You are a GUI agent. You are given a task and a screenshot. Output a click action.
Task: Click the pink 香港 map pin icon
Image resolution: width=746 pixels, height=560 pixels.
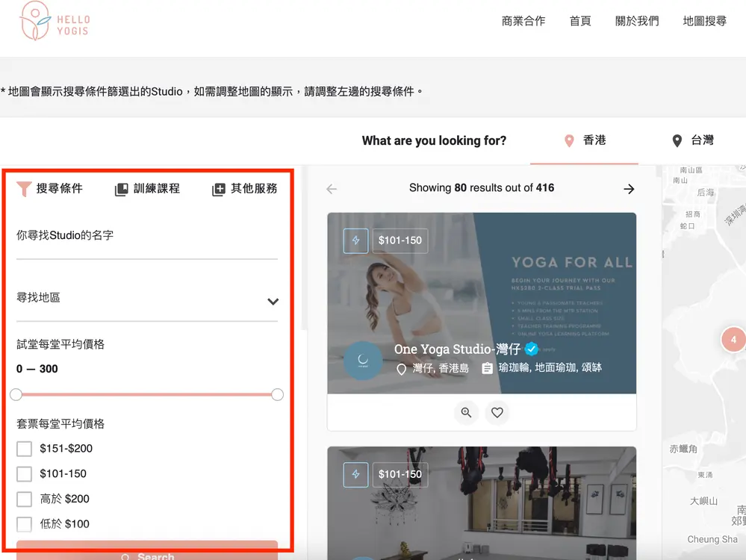[x=569, y=141]
